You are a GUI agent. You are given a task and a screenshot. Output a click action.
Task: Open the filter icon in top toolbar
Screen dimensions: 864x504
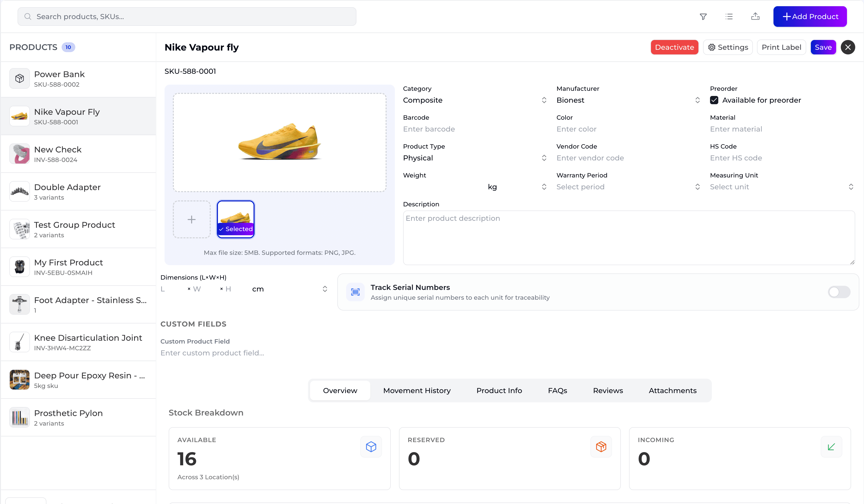703,17
